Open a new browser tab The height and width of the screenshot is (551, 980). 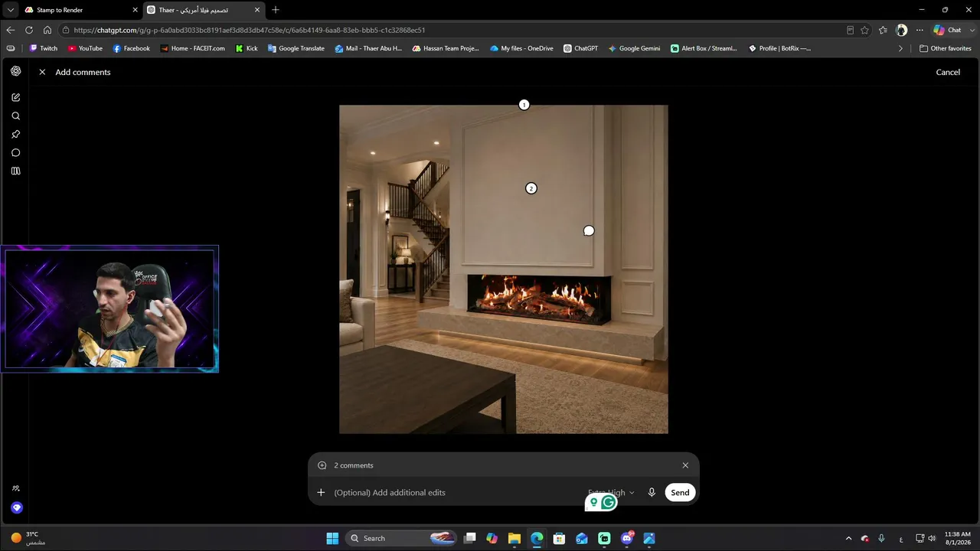coord(276,10)
